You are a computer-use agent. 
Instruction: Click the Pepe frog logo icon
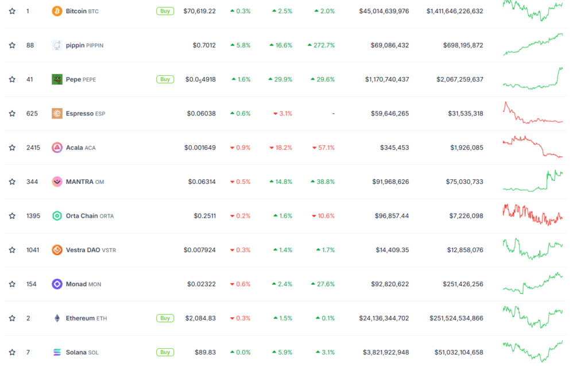[57, 79]
